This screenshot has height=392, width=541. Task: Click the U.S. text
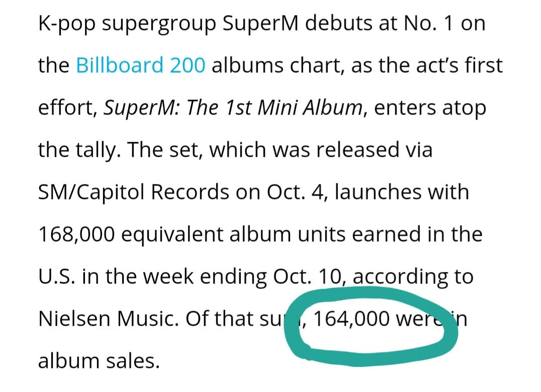[57, 277]
